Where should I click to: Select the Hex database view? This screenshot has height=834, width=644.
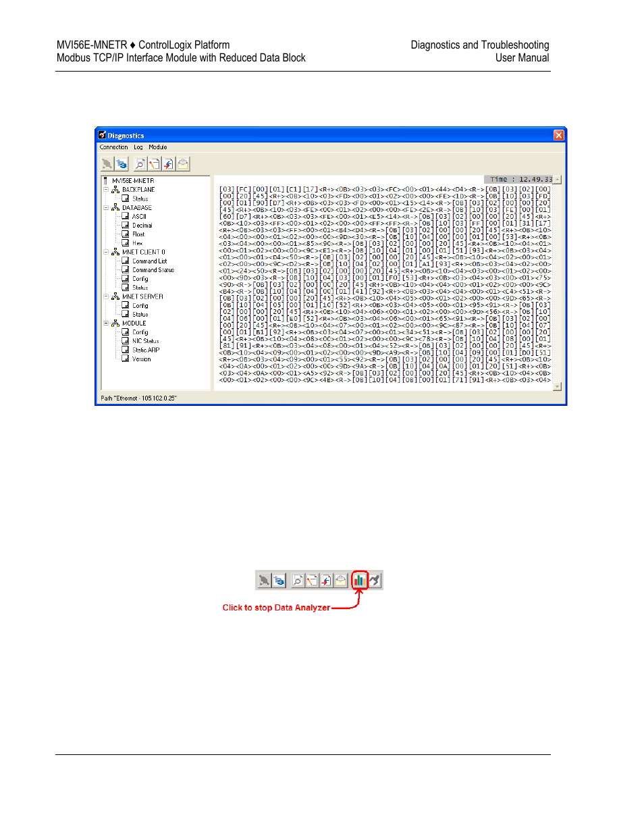pos(138,243)
